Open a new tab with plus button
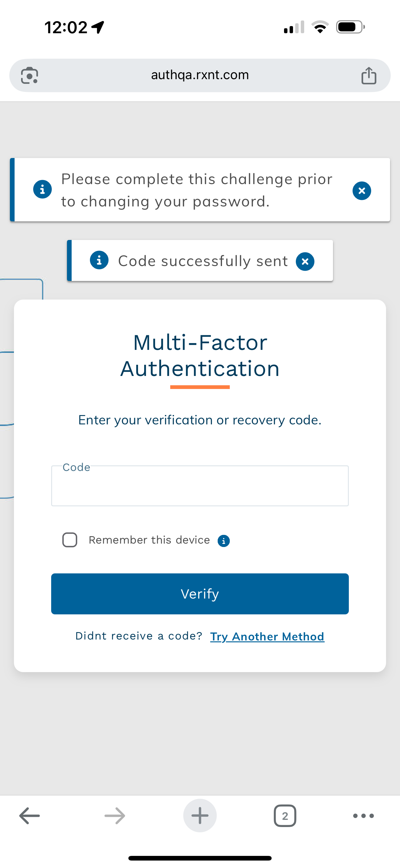 [200, 816]
